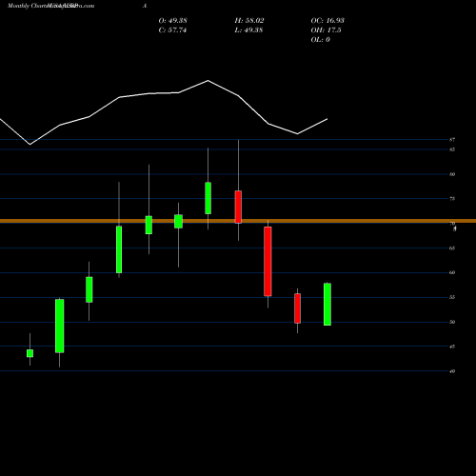The image size is (476, 476).
Task: Click the orange horizontal level line near 70
Action: click(238, 221)
